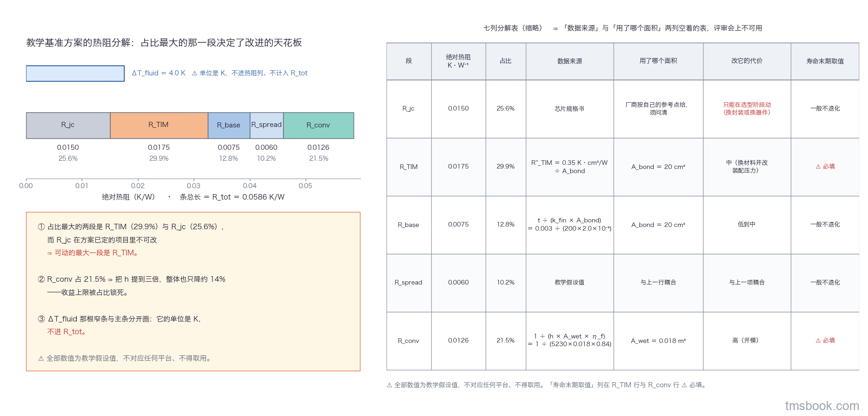Click the '寿命末期取值' column header
Image resolution: width=868 pixels, height=416 pixels.
pos(825,61)
